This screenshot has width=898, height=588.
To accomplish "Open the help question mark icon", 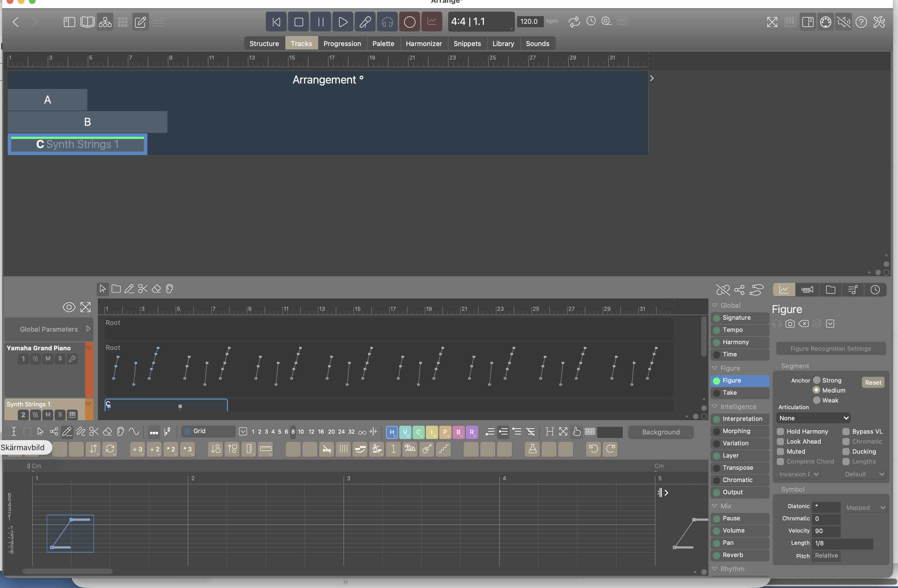I will (x=861, y=22).
